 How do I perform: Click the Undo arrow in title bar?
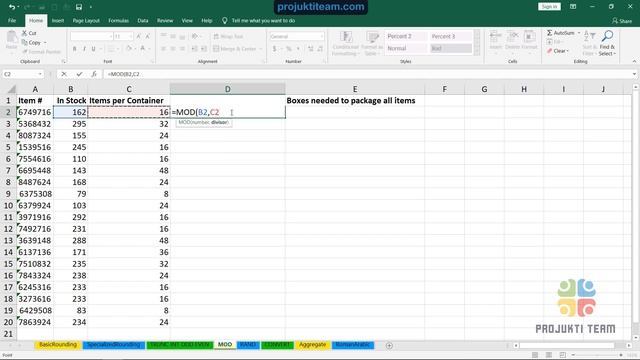pyautogui.click(x=12, y=7)
